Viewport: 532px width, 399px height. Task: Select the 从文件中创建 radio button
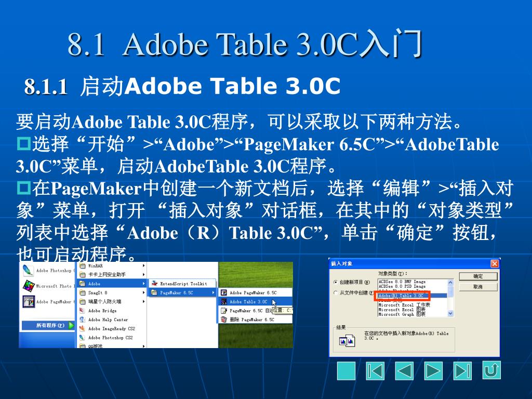(x=336, y=292)
